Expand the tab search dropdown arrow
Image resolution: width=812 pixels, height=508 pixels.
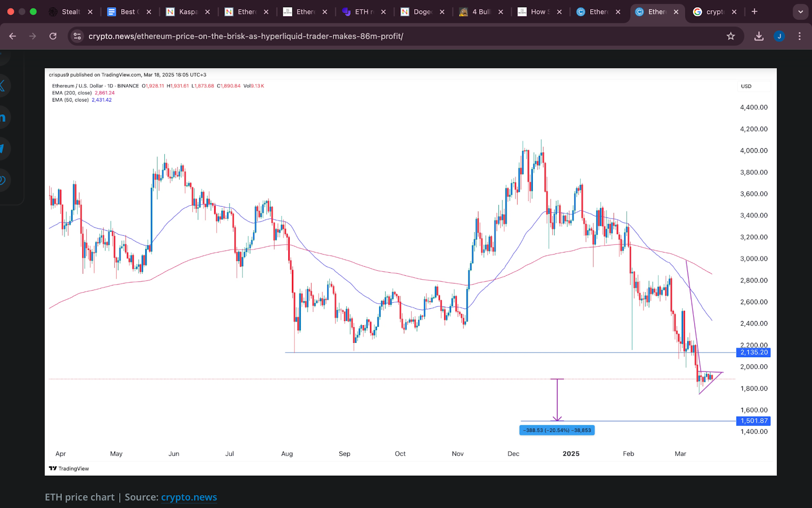(x=800, y=12)
